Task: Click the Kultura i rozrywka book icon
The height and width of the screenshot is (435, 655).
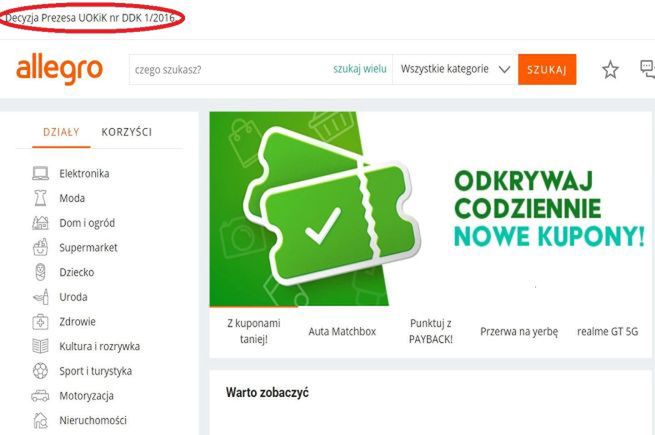Action: coord(41,346)
